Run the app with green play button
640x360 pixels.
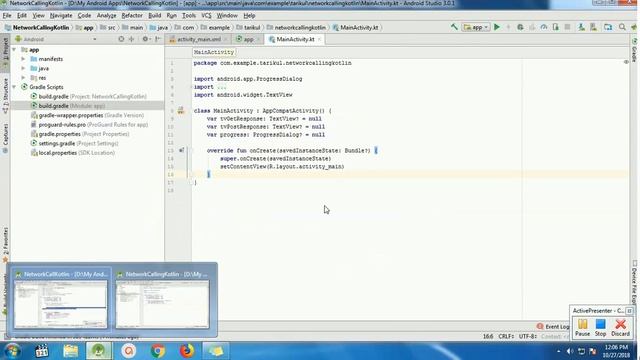(497, 27)
